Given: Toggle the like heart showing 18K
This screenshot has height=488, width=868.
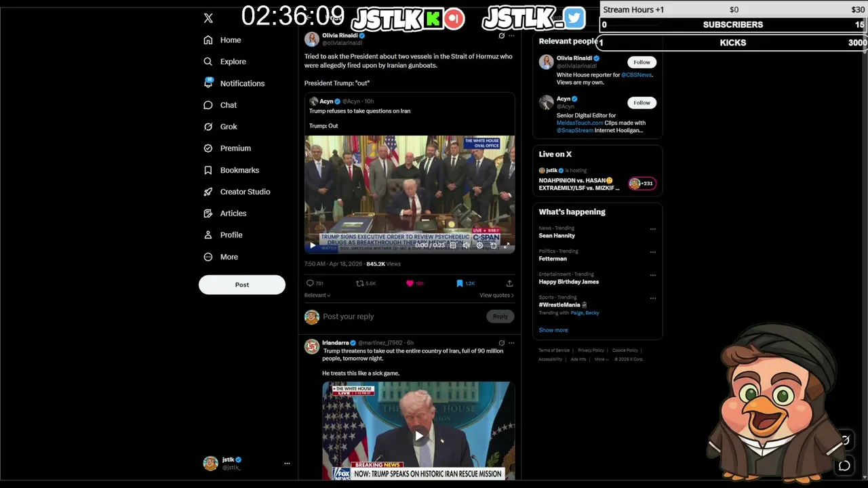Looking at the screenshot, I should 410,283.
